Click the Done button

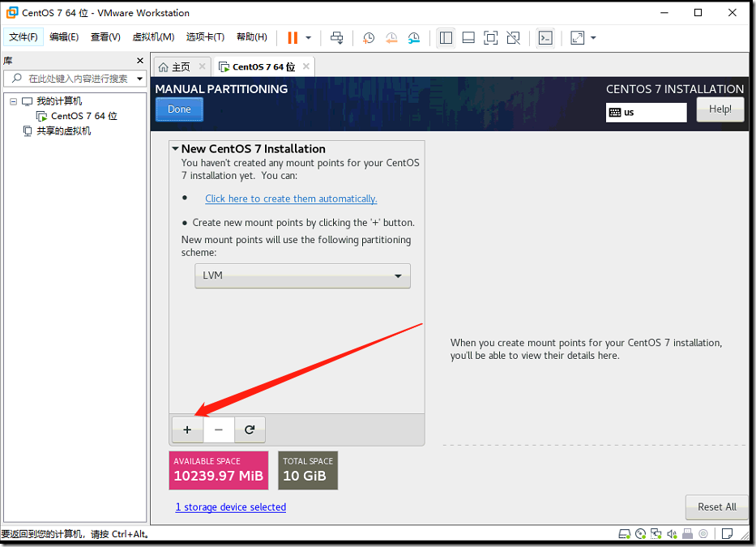[179, 109]
